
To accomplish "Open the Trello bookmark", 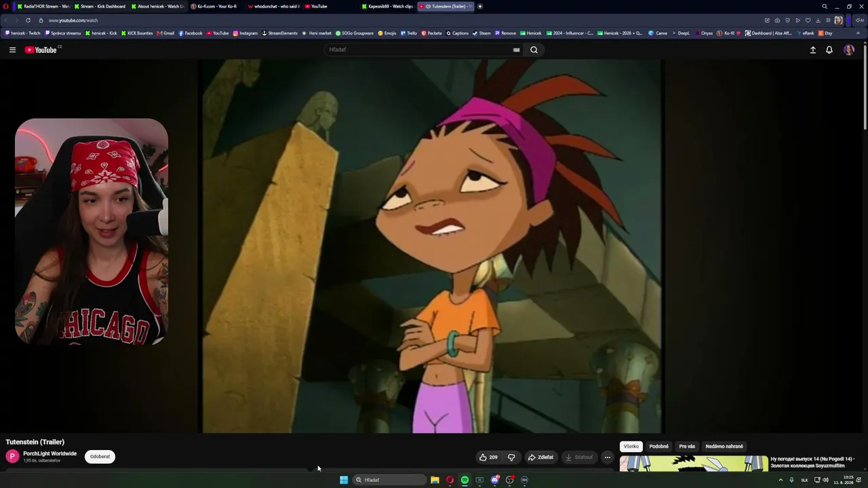I will [x=409, y=33].
